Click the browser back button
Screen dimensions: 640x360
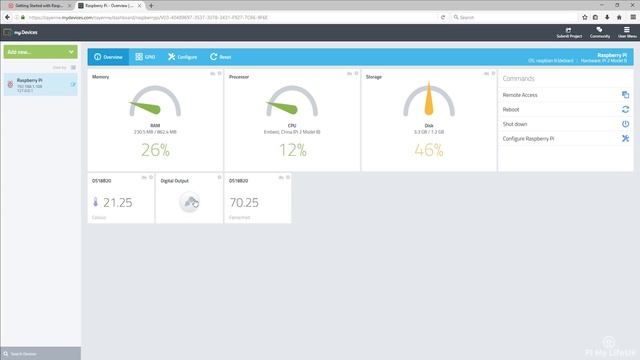[x=7, y=17]
